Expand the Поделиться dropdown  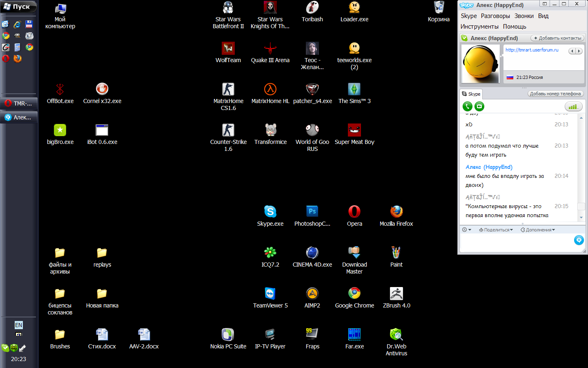(496, 230)
